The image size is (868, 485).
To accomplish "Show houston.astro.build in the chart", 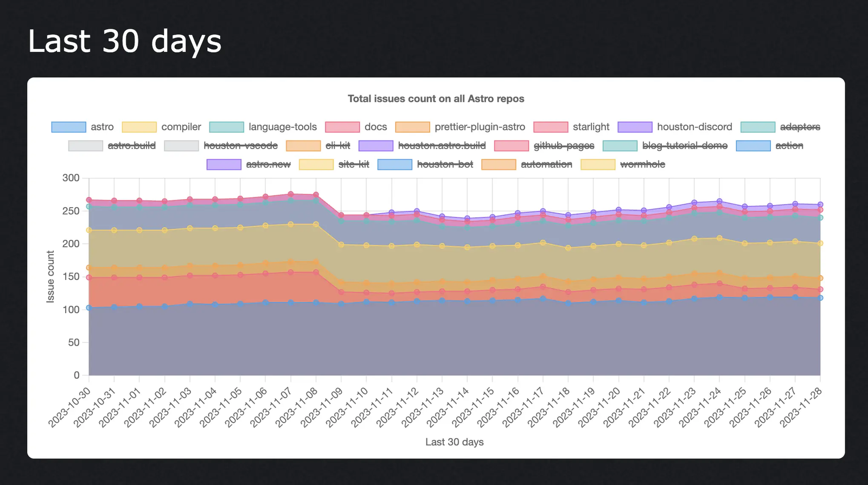I will click(376, 145).
